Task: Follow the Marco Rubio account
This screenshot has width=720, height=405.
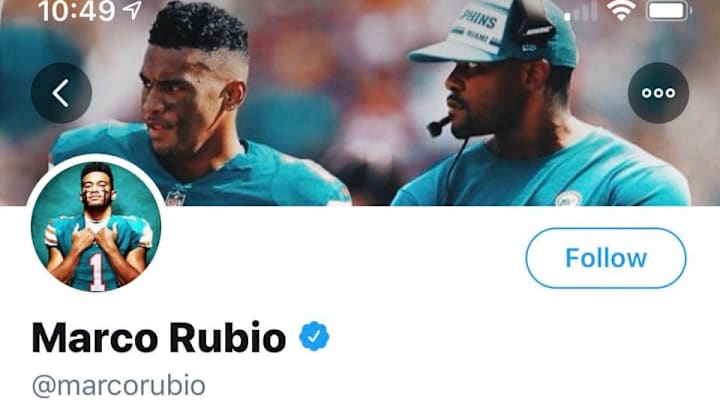Action: (606, 258)
